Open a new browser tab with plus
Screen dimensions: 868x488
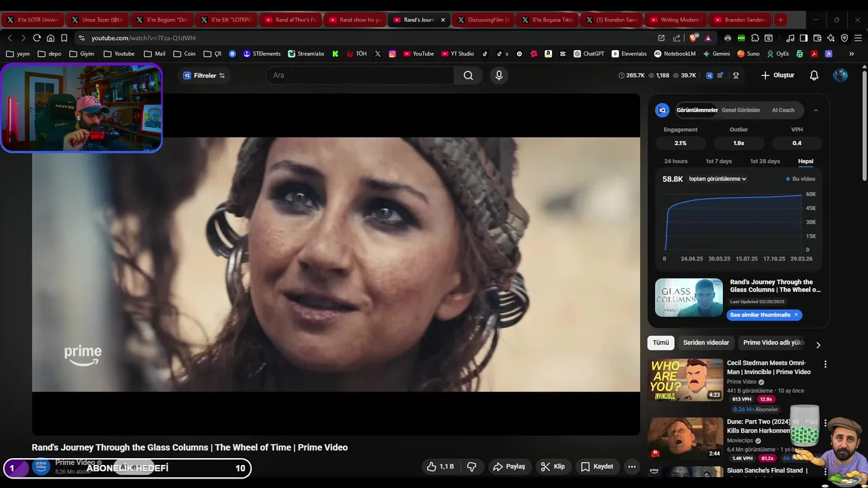coord(781,20)
